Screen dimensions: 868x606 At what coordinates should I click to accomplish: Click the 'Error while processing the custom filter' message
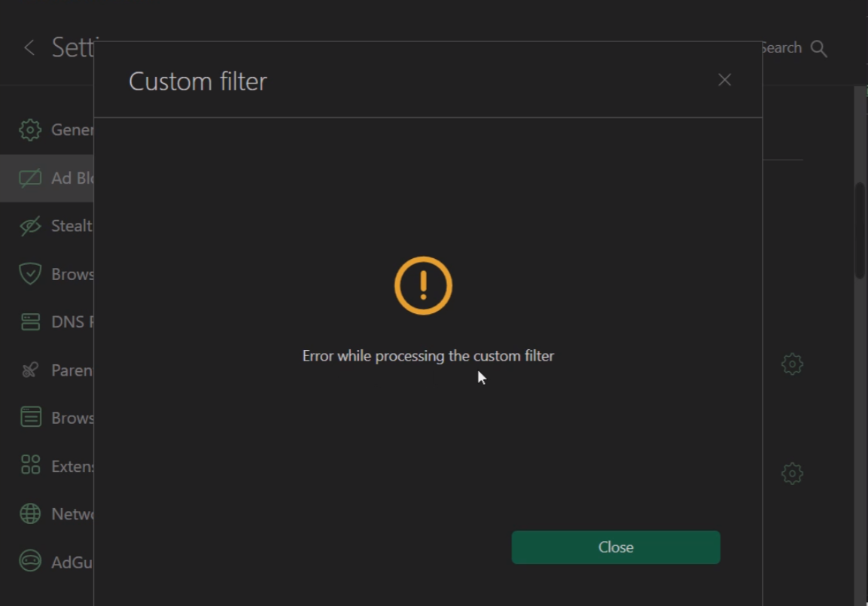click(x=428, y=356)
